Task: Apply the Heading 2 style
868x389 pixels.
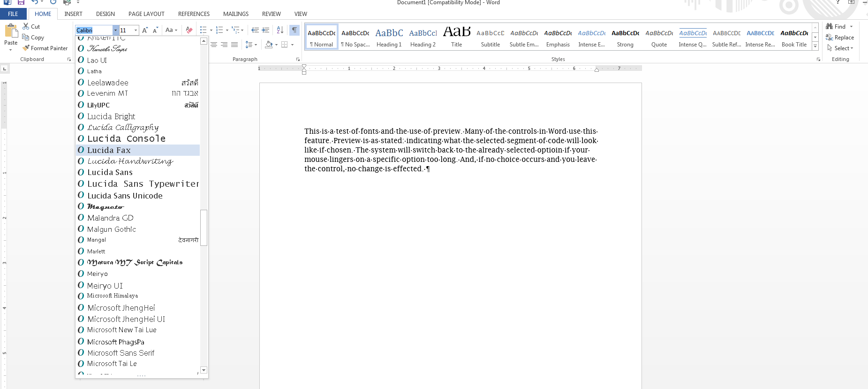Action: pyautogui.click(x=423, y=37)
